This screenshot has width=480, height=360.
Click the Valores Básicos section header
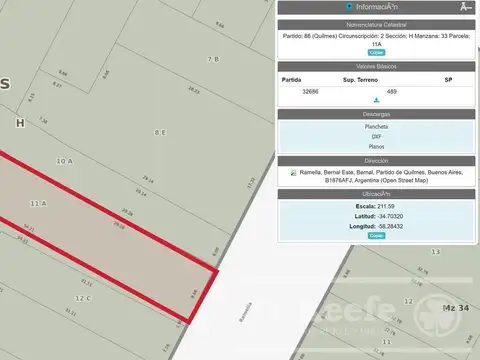click(376, 66)
